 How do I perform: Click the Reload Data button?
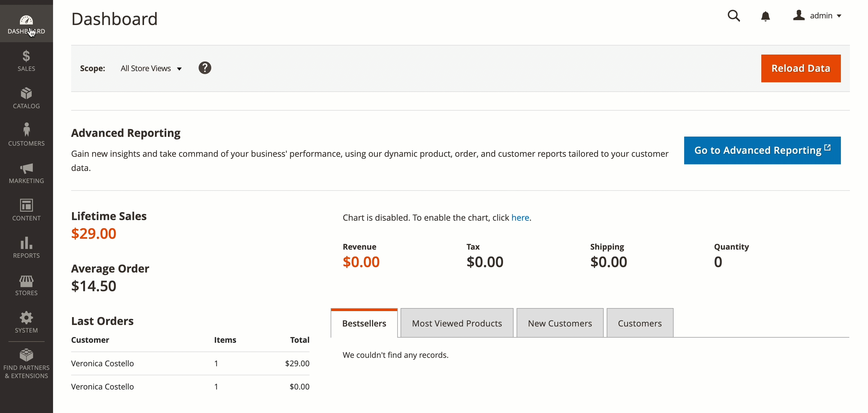pos(800,68)
